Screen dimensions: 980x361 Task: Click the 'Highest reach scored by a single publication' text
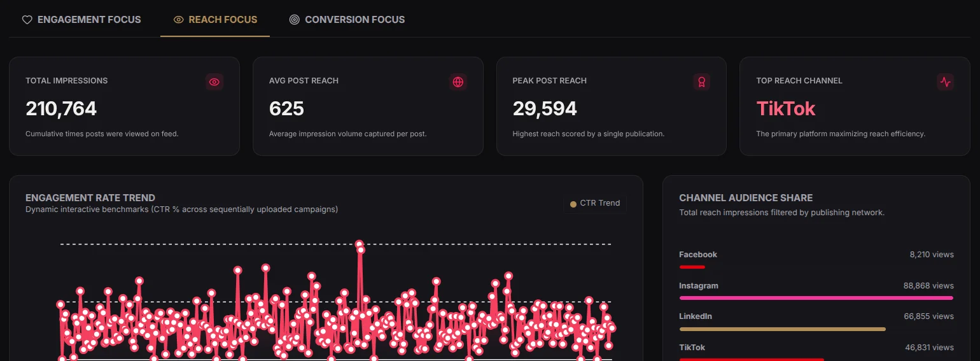click(589, 134)
